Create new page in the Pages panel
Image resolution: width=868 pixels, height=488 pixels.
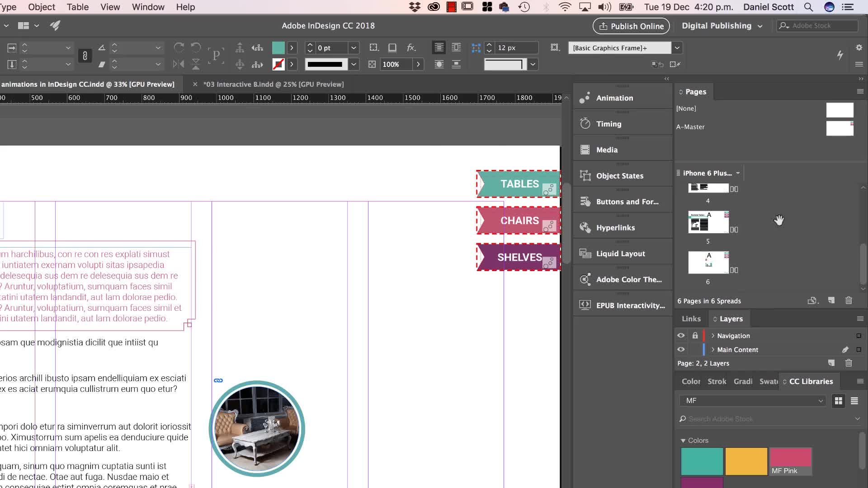831,300
